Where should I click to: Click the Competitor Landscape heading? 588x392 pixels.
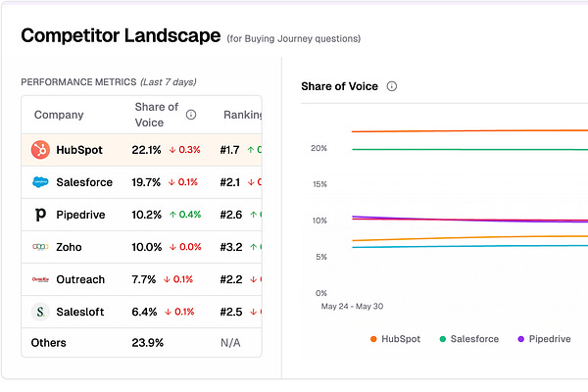(121, 35)
